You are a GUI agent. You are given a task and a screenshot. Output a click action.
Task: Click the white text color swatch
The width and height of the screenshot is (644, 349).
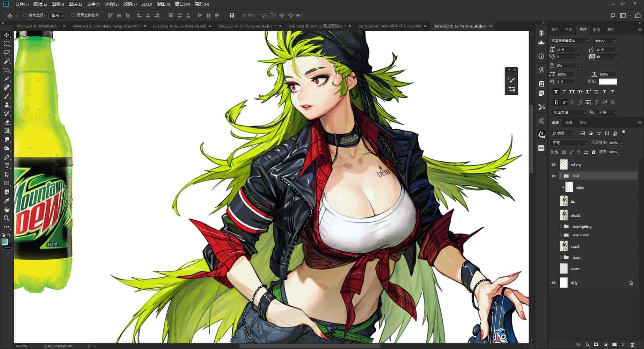[x=607, y=82]
